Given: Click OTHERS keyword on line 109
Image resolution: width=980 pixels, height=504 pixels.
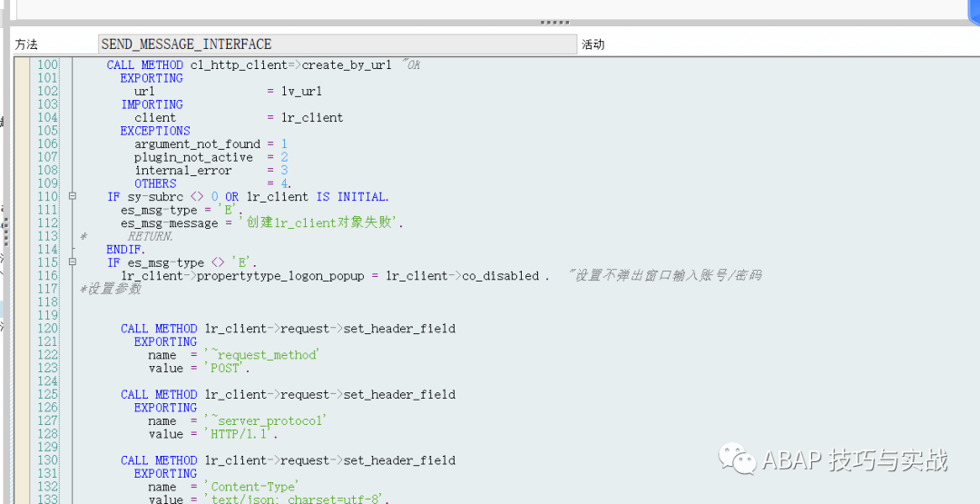Looking at the screenshot, I should pos(155,183).
